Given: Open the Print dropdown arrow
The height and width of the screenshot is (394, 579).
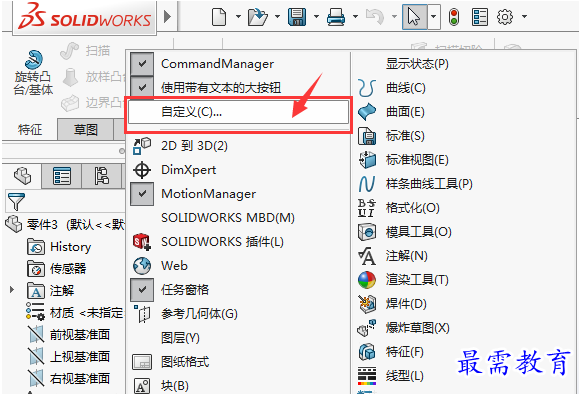Looking at the screenshot, I should click(356, 17).
